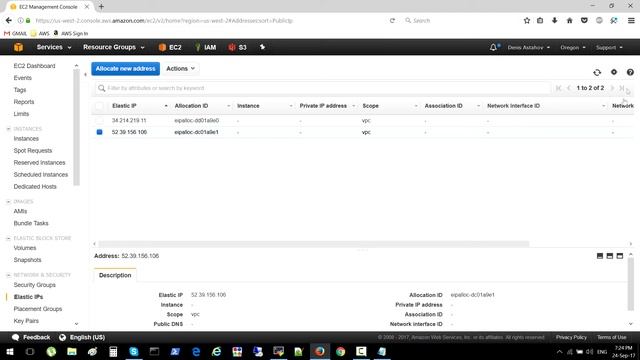This screenshot has width=640, height=360.
Task: Open the Privacy Policy link
Action: [x=571, y=338]
